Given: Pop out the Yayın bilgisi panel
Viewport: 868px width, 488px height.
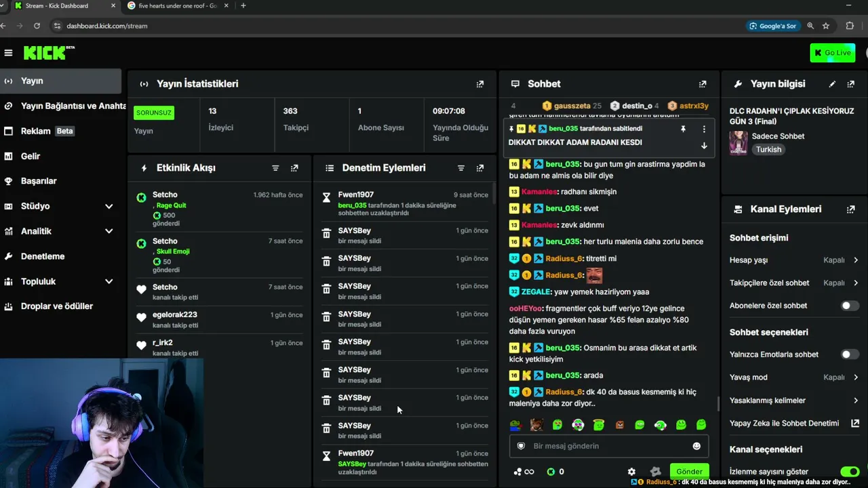Looking at the screenshot, I should (x=851, y=84).
